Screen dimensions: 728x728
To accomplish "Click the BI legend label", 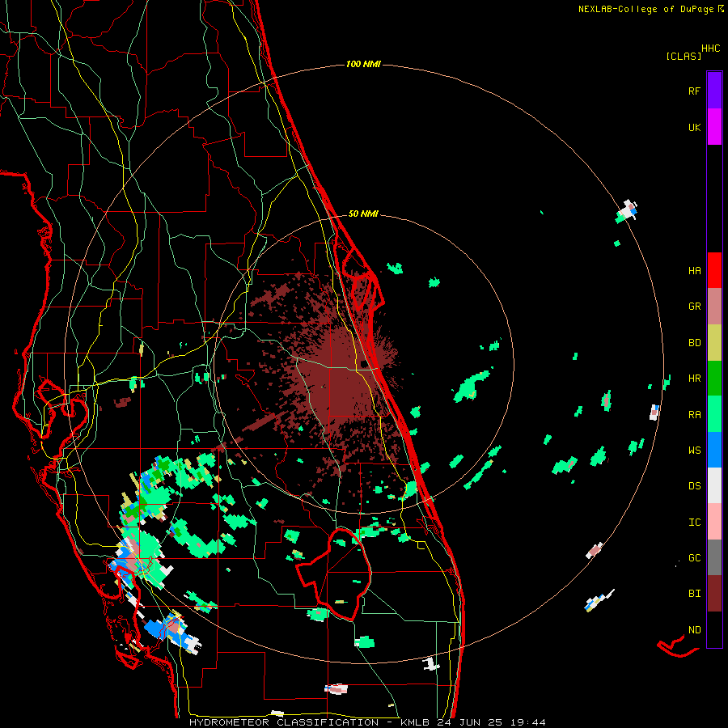I will click(x=694, y=594).
